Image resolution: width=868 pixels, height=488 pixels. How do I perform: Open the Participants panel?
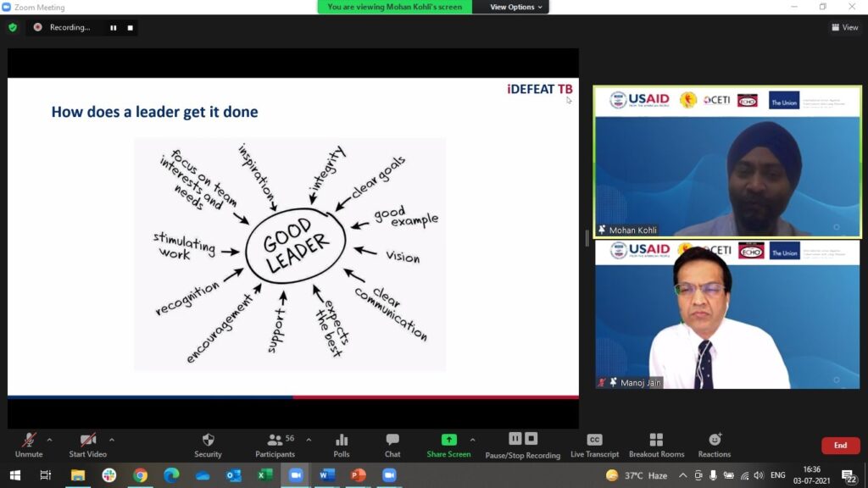(x=275, y=441)
